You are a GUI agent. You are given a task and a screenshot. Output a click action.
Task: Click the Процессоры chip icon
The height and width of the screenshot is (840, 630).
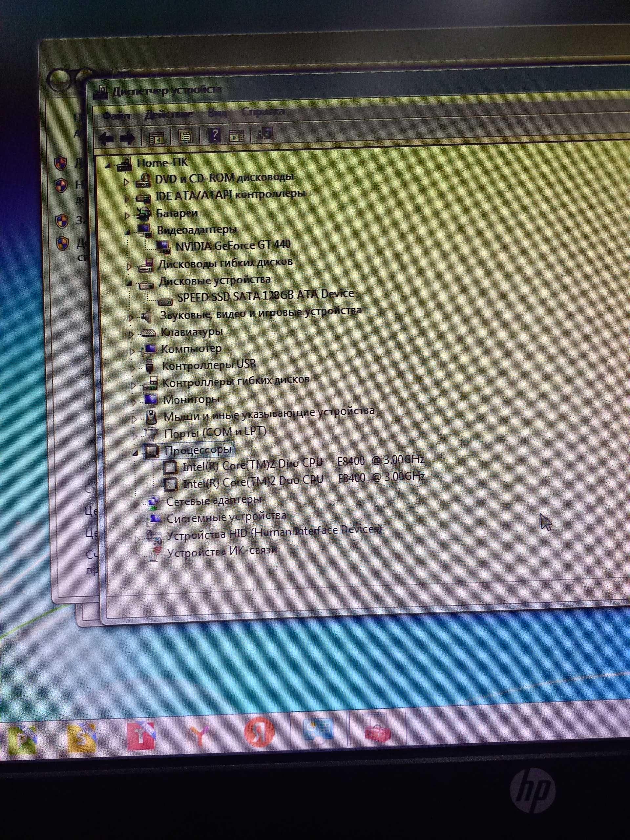pos(151,451)
